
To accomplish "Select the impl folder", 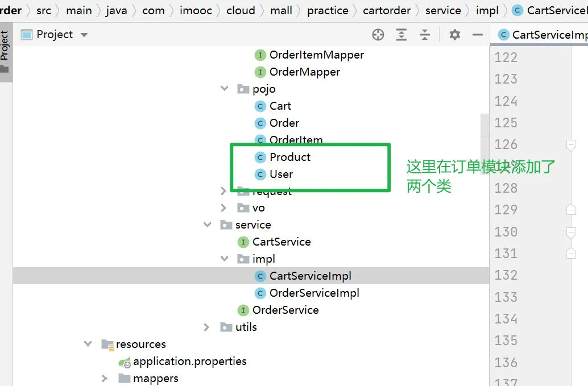I will (x=264, y=259).
